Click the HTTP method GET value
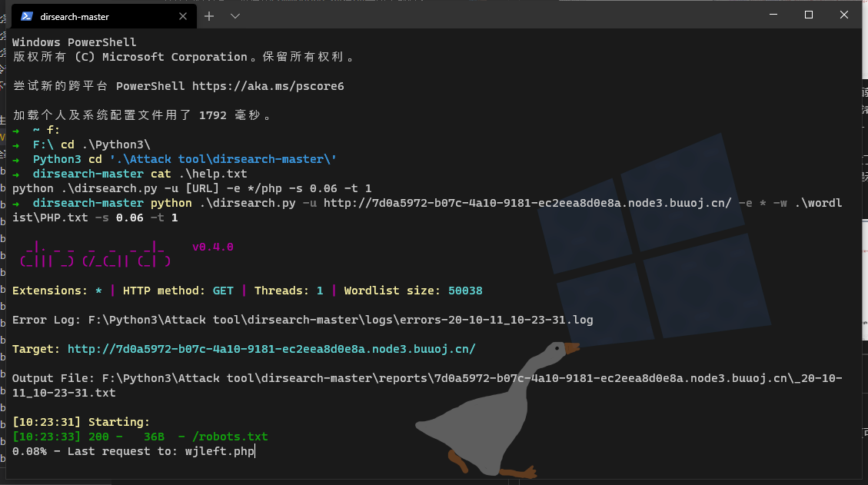 pos(223,290)
